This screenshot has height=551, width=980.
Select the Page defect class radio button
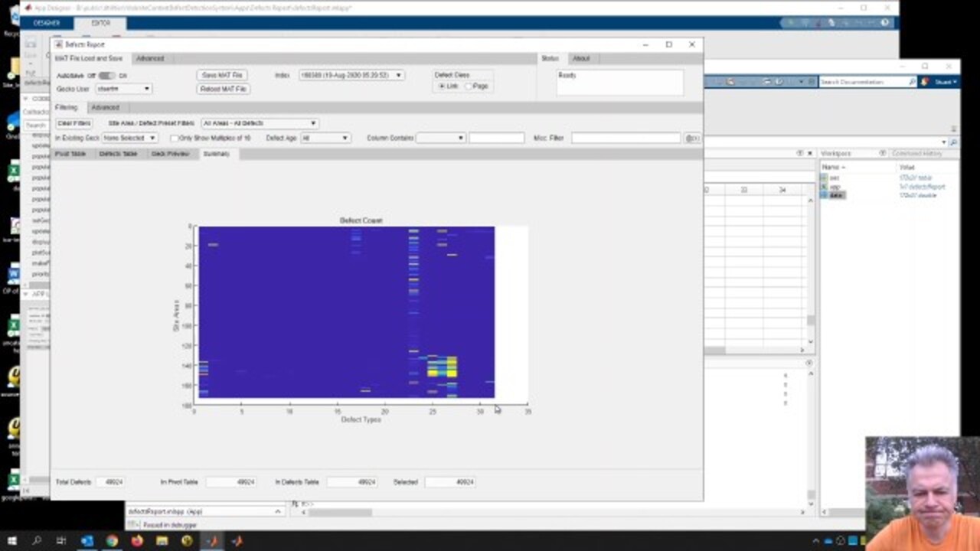(x=469, y=86)
